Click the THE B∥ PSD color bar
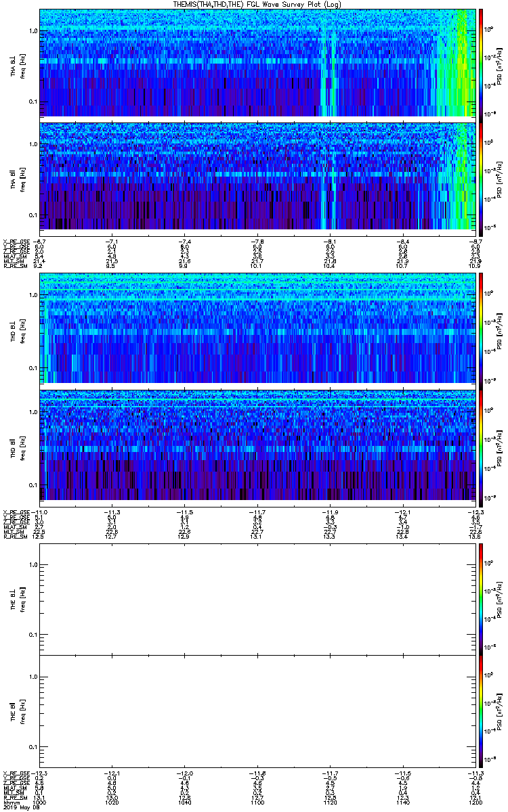 coord(481,710)
